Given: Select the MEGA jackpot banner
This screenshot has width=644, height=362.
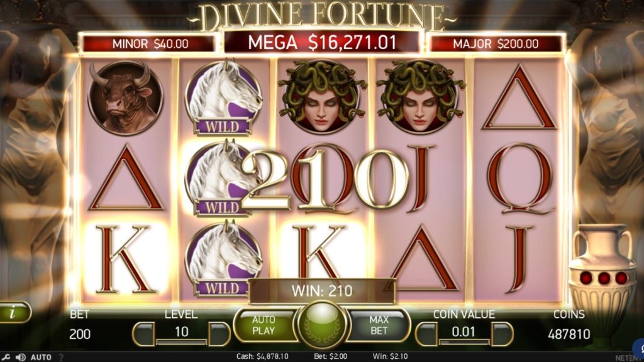Looking at the screenshot, I should [x=321, y=42].
